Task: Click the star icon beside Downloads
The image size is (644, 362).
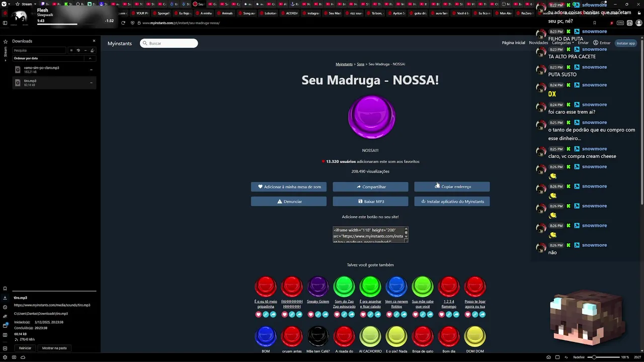Action: [6, 41]
